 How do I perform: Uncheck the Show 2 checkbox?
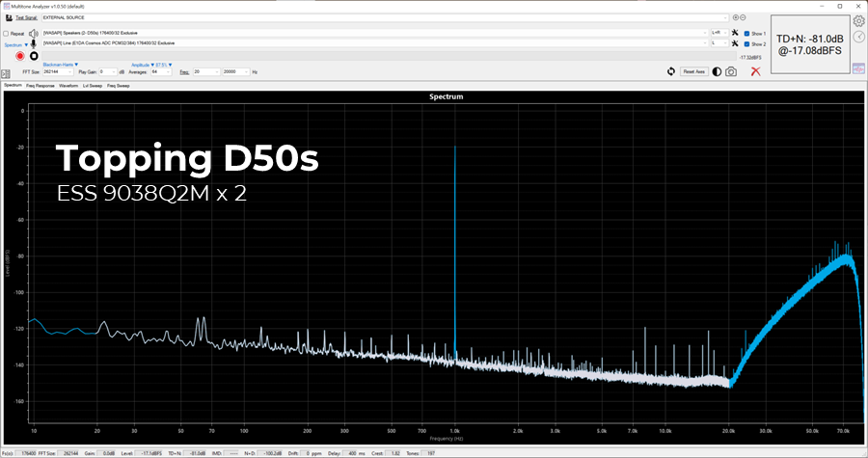(746, 43)
